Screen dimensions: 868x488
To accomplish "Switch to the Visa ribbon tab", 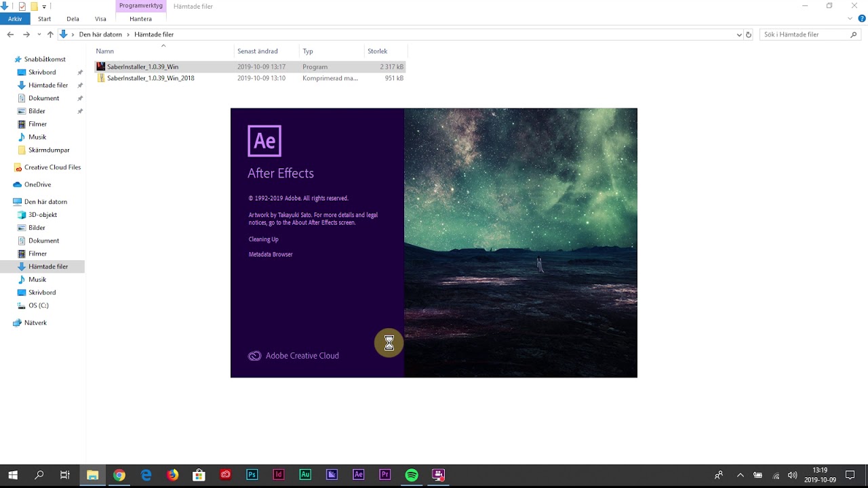I will coord(100,19).
